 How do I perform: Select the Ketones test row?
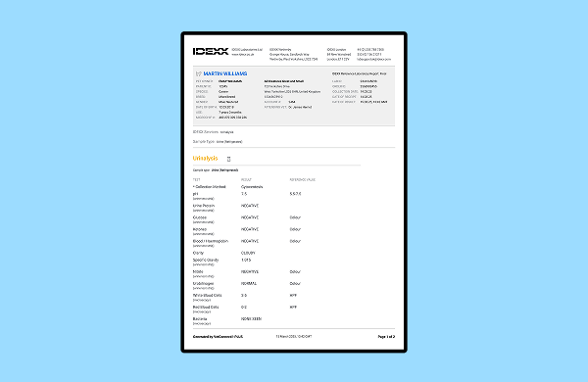(x=276, y=231)
